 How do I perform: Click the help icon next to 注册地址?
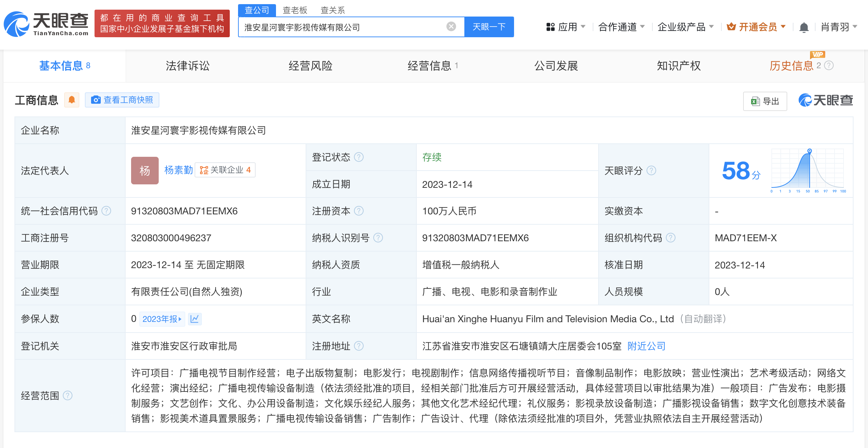point(359,346)
